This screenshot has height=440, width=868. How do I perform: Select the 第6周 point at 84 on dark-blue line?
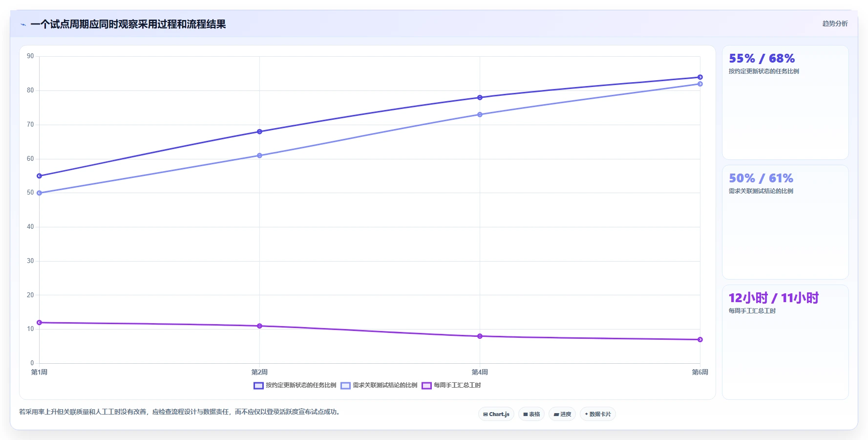click(x=700, y=77)
